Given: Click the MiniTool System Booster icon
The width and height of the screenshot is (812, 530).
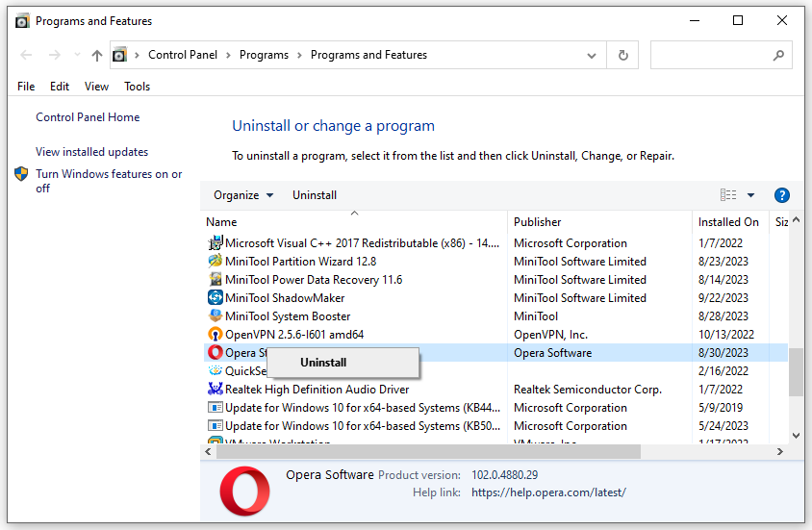Looking at the screenshot, I should (215, 315).
